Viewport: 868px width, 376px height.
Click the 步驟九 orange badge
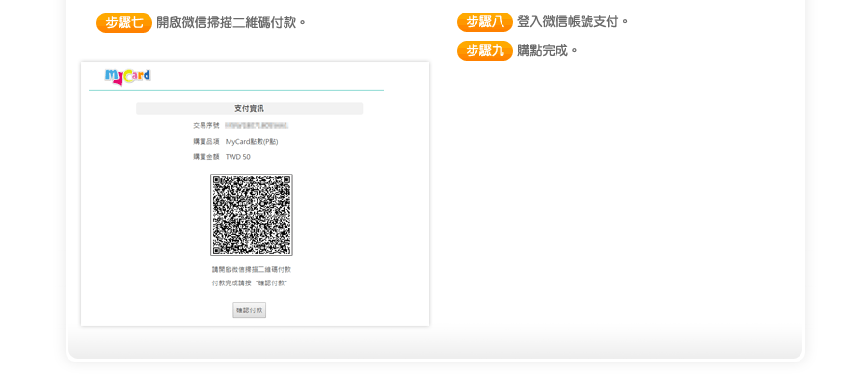tap(485, 51)
